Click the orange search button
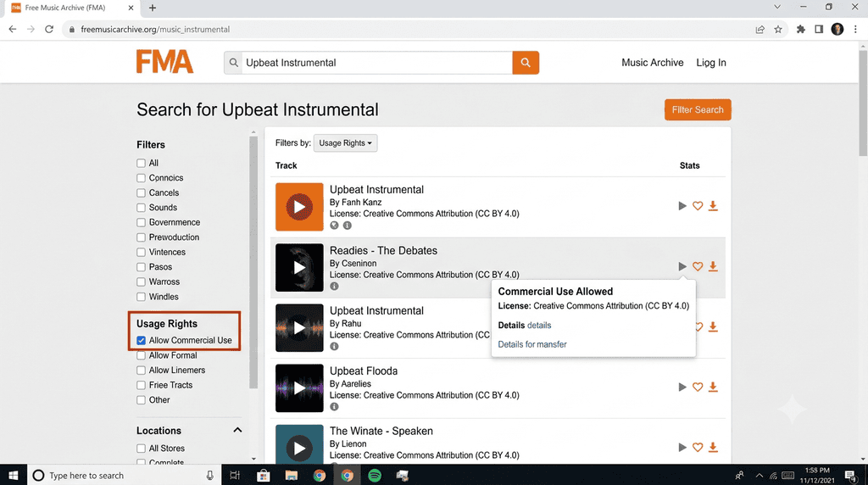The width and height of the screenshot is (868, 485). pos(526,63)
